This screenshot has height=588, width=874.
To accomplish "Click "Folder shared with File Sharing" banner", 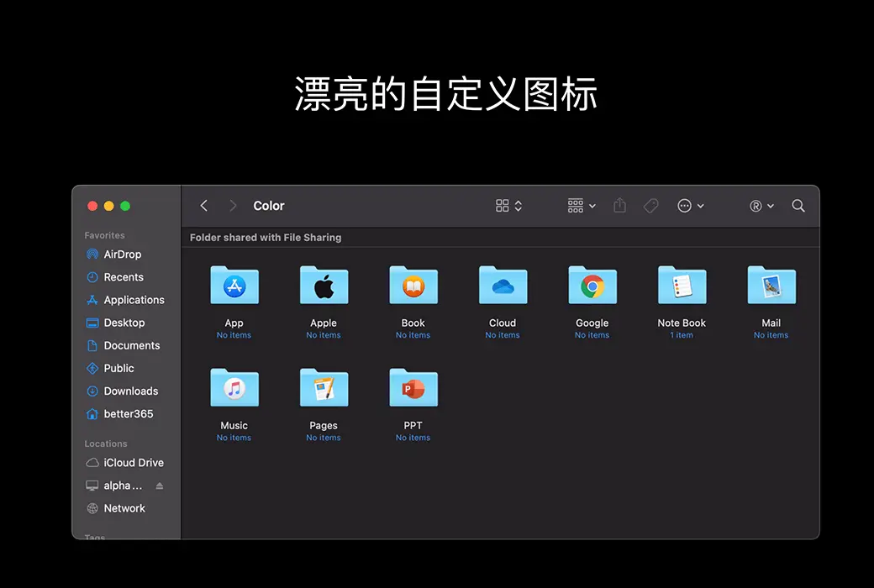I will (x=266, y=238).
